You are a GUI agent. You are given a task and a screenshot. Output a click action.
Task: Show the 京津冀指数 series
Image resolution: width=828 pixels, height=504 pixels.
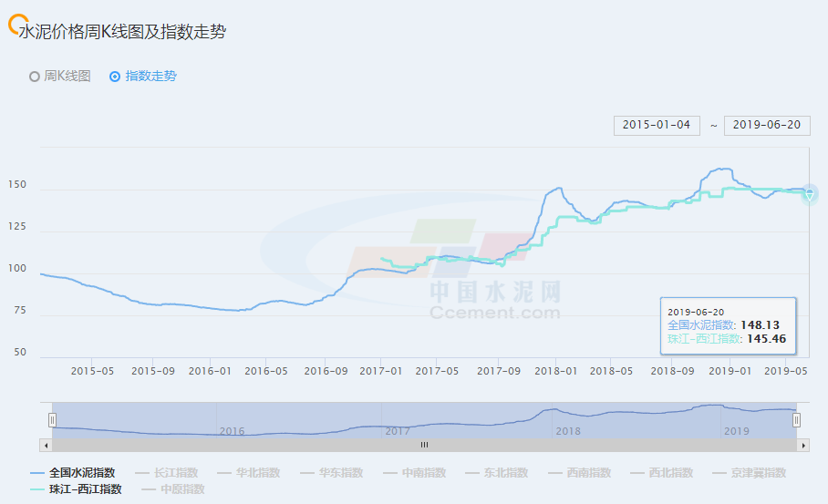click(x=750, y=473)
